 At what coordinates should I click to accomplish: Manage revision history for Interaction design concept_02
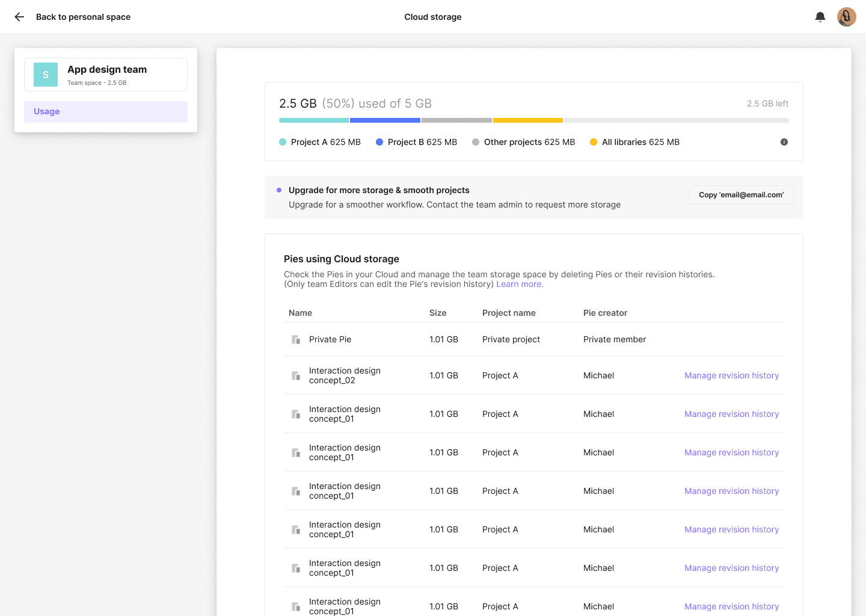731,375
